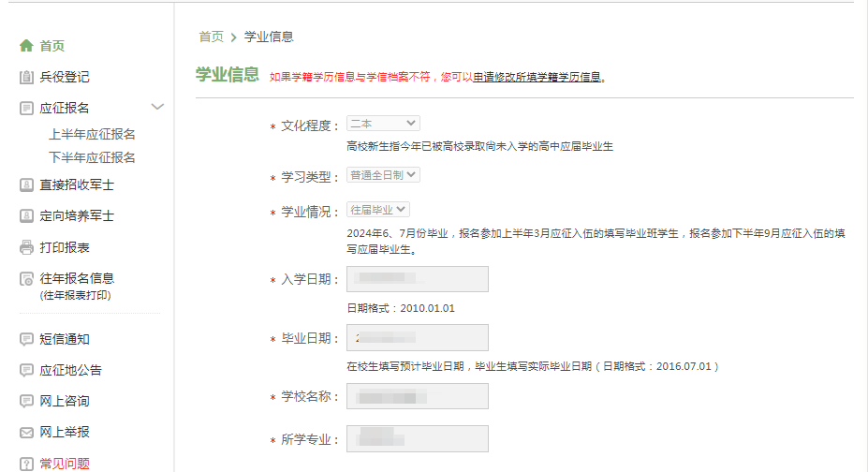Open the 学业情况 dropdown

pyautogui.click(x=378, y=210)
